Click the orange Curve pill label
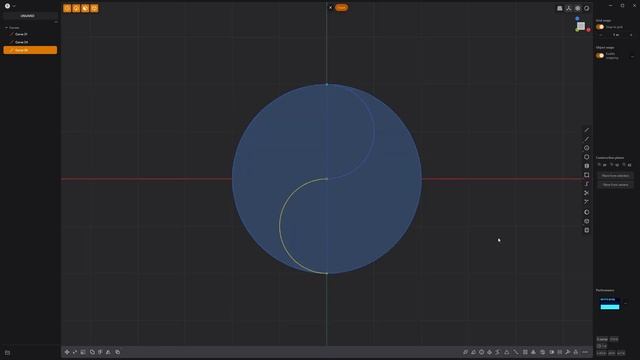This screenshot has height=360, width=640. click(x=342, y=7)
